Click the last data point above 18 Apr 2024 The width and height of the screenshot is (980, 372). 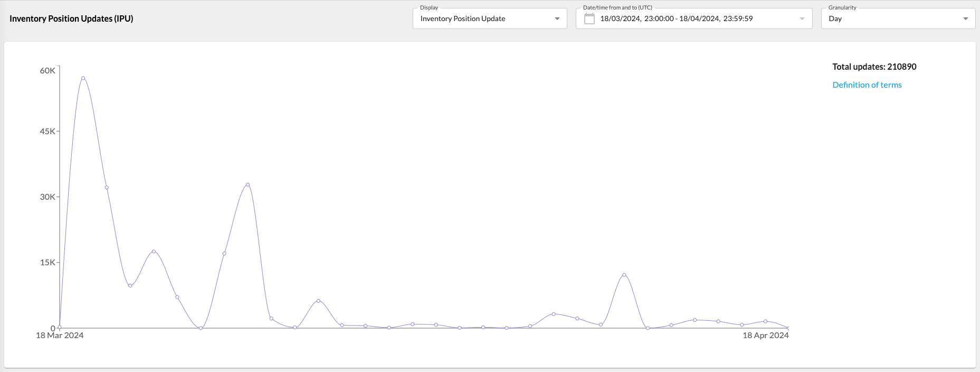click(788, 328)
